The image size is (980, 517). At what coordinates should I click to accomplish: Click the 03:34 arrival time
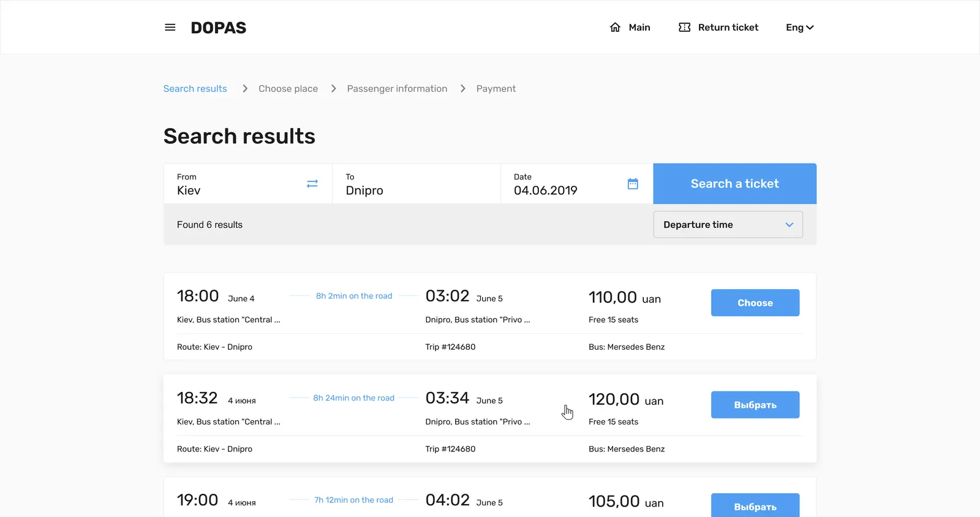448,398
